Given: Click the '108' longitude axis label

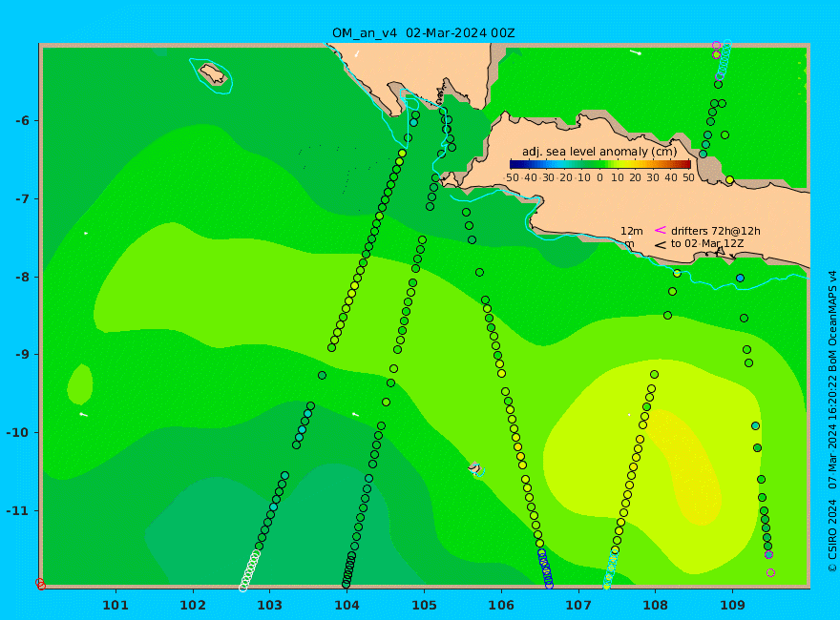Looking at the screenshot, I should pos(655,606).
